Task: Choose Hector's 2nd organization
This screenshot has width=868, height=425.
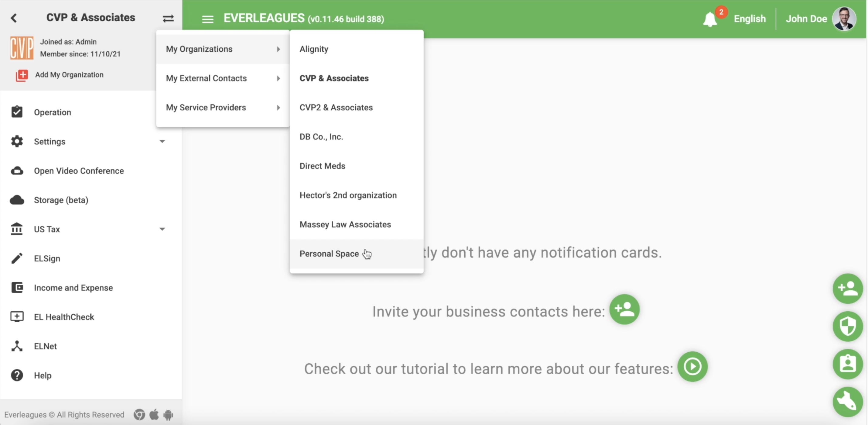Action: [357, 195]
